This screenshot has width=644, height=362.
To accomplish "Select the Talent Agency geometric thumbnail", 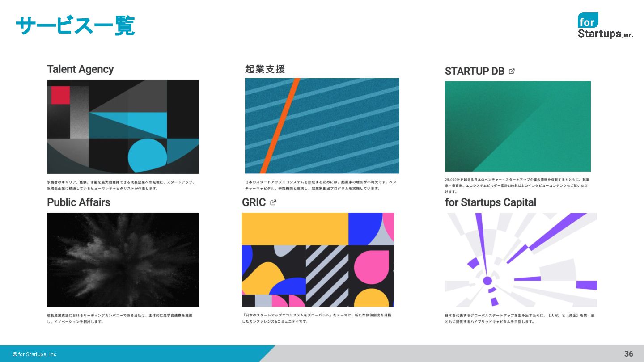I will (123, 126).
